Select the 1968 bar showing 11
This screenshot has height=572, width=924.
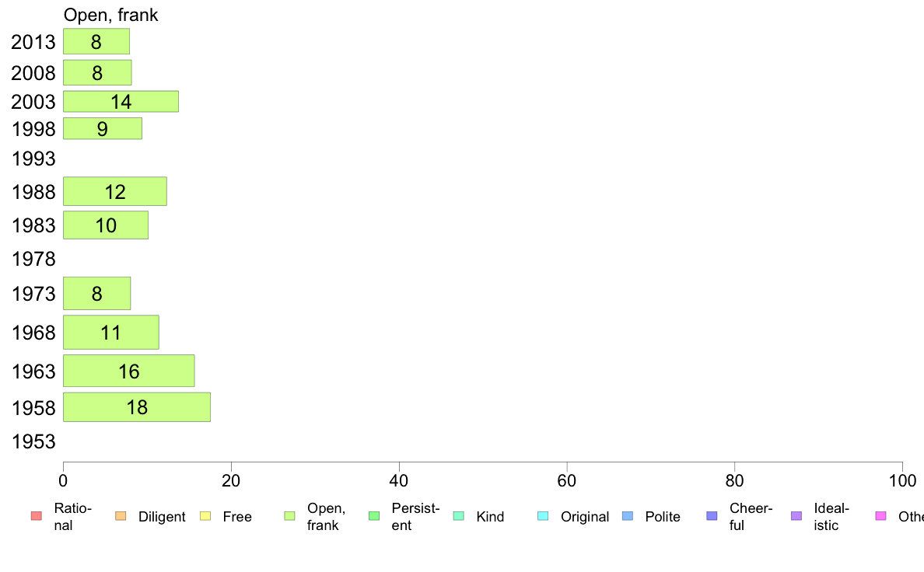[x=110, y=333]
